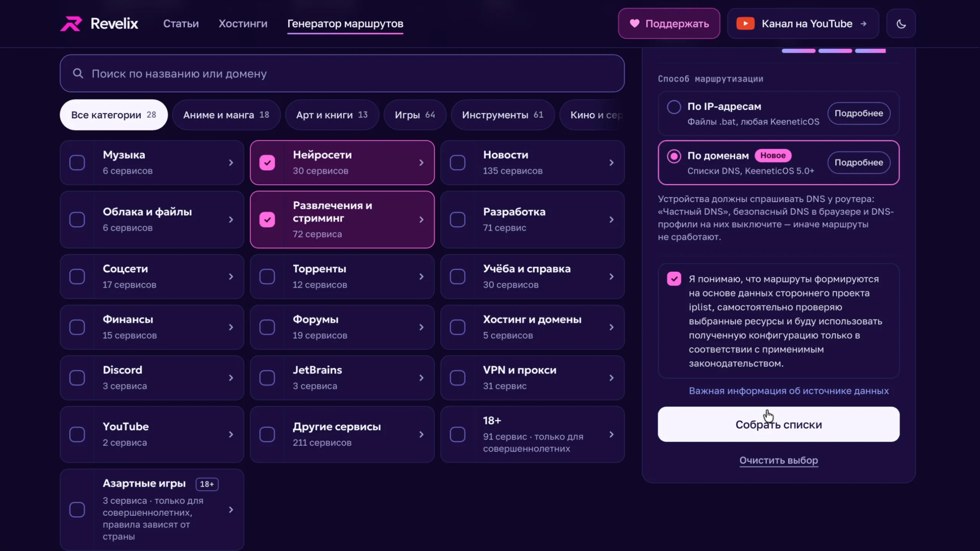980x551 pixels.
Task: Select the Инструменты category tab
Action: pyautogui.click(x=503, y=115)
